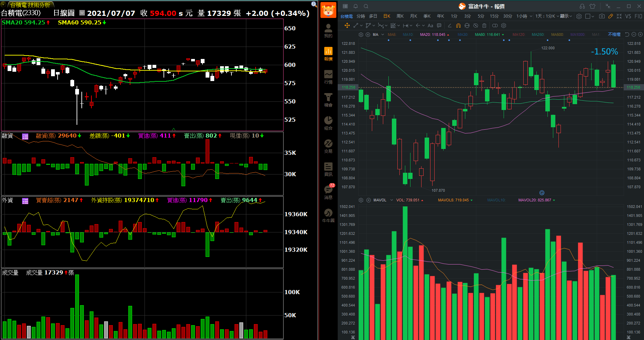Open the 資訊 news section
The image size is (644, 340).
click(x=328, y=169)
